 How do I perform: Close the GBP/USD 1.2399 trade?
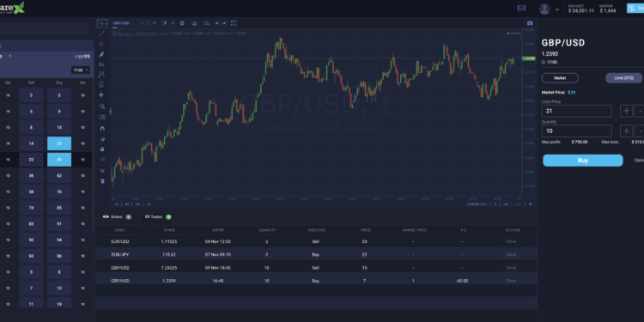tap(511, 281)
